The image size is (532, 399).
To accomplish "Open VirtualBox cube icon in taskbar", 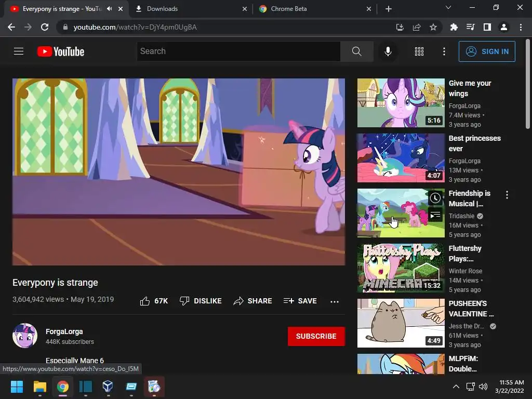I will (x=108, y=387).
